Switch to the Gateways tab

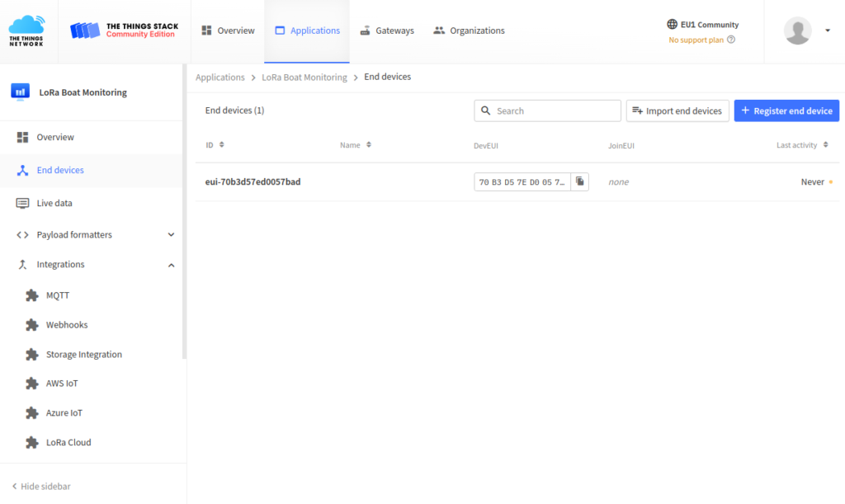tap(387, 31)
